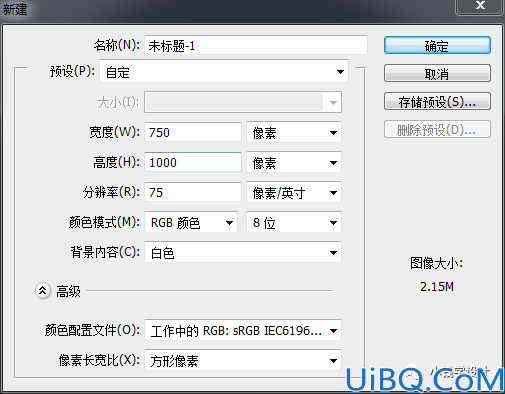Image resolution: width=505 pixels, height=394 pixels.
Task: Click the 新建 dialog title text
Action: coord(15,9)
